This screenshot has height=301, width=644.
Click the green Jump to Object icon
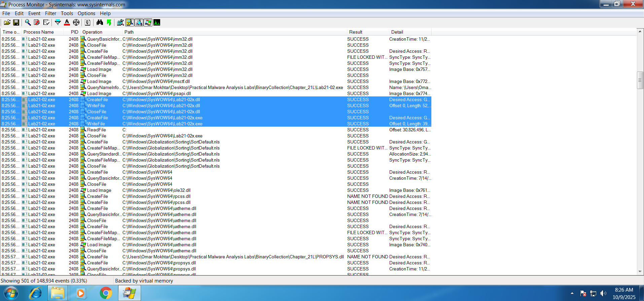coord(109,23)
